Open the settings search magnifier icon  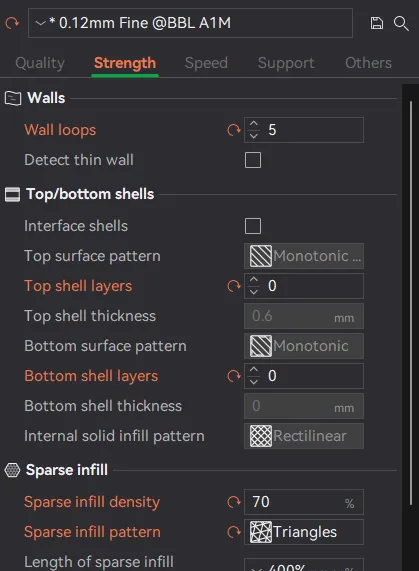pos(401,23)
